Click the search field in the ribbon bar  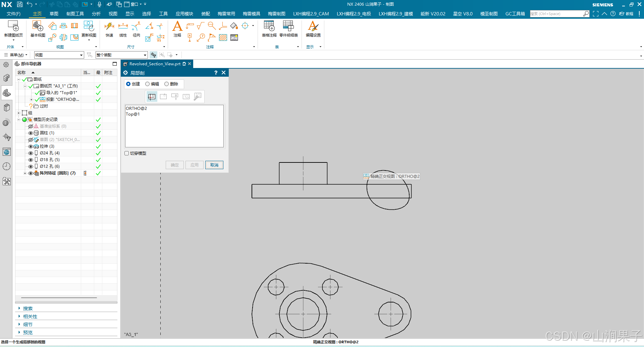[x=556, y=14]
